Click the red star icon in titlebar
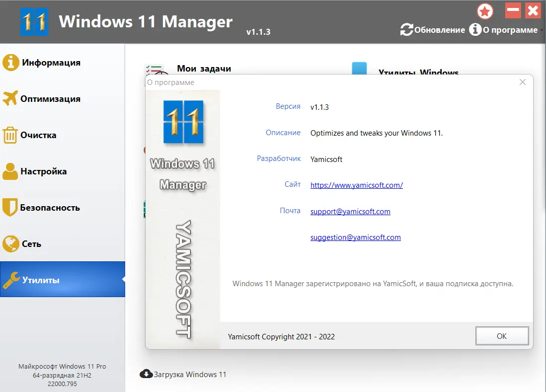546x392 pixels. coord(485,10)
